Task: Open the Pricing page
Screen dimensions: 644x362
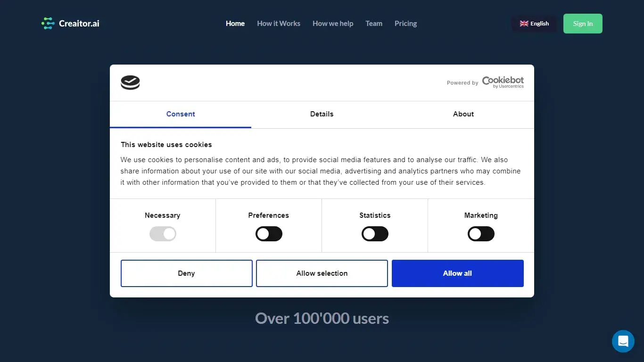Action: tap(405, 23)
